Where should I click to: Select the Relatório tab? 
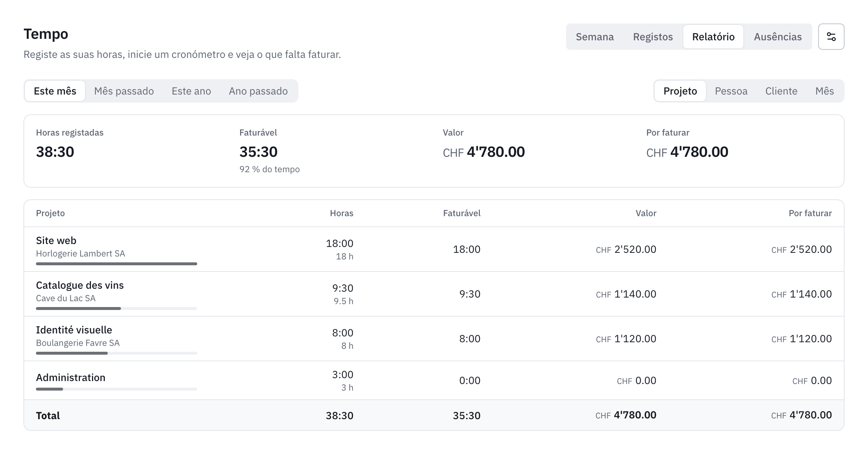click(713, 37)
